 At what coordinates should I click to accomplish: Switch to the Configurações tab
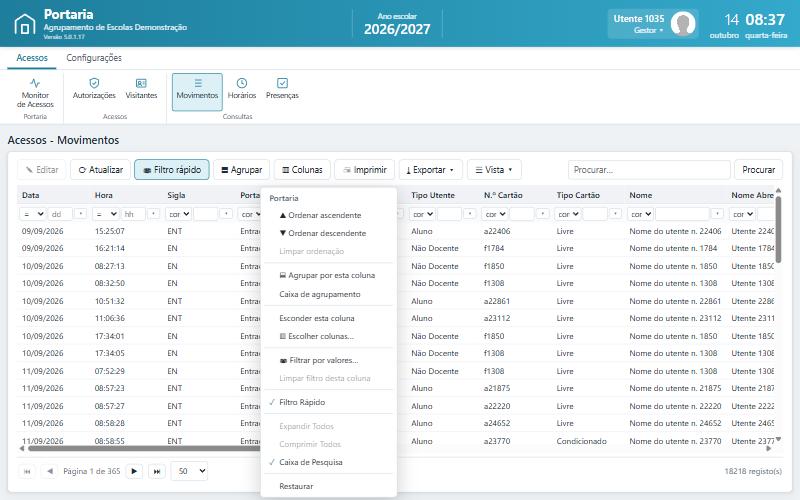click(x=94, y=58)
